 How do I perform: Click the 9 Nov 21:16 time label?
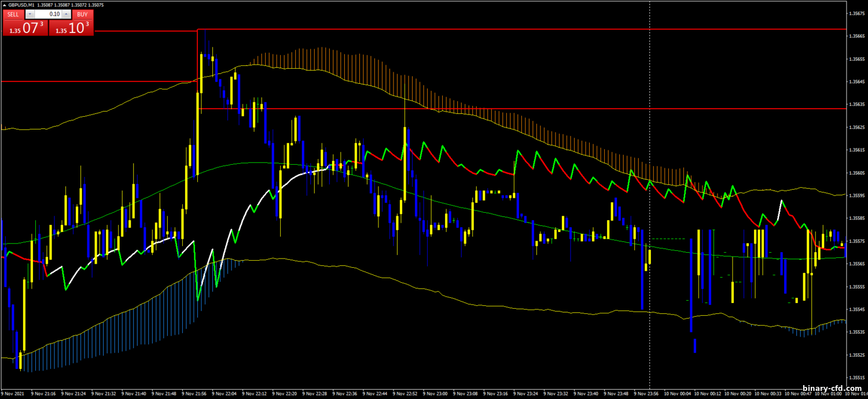[42, 394]
